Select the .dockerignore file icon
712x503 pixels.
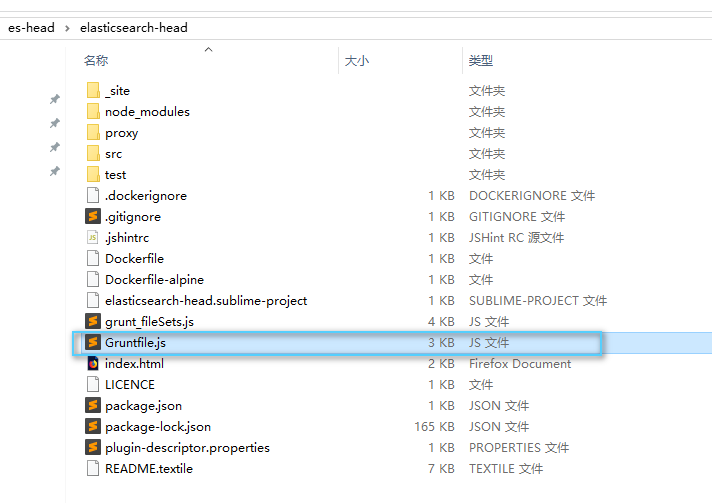(93, 195)
